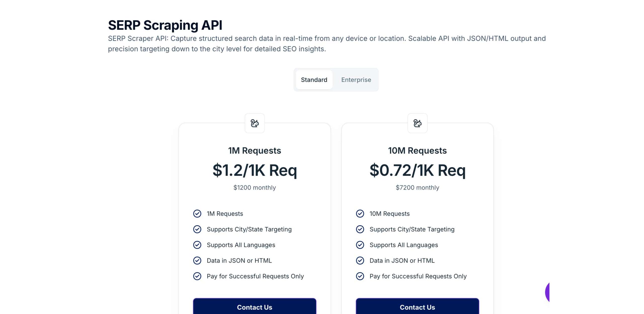Click checkmark icon beside 10M Requests feature
Screen dimensions: 644x314
coord(360,214)
